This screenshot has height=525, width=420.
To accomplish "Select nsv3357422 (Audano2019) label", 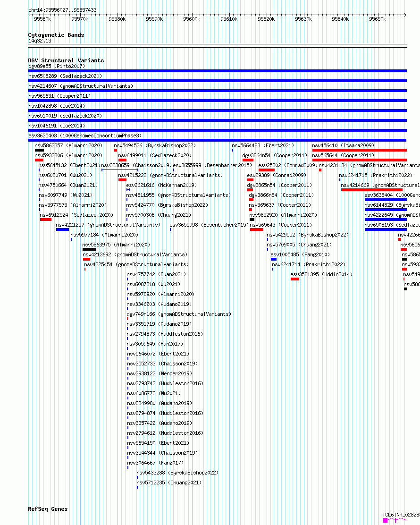I will (160, 423).
